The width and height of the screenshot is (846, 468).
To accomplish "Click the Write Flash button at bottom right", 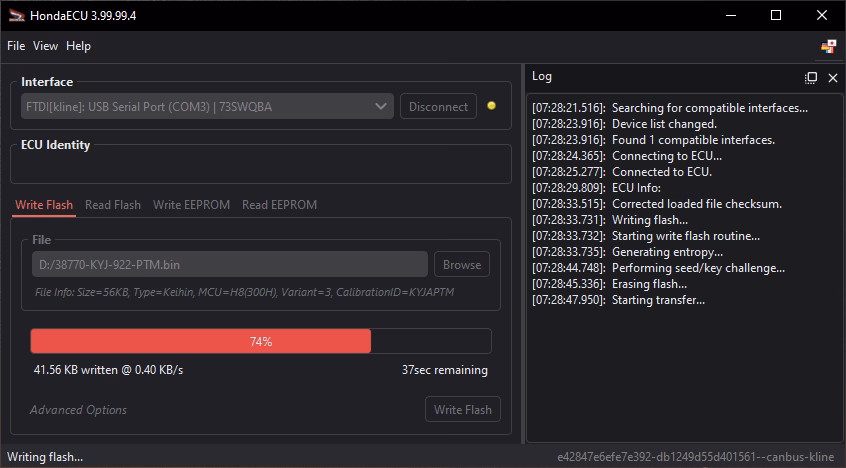I will click(x=462, y=410).
